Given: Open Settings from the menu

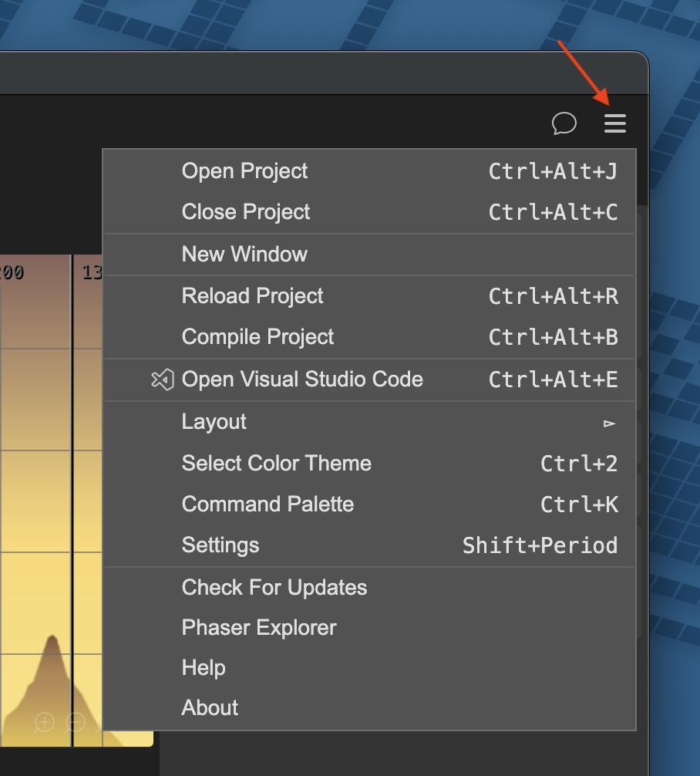Looking at the screenshot, I should pos(220,545).
